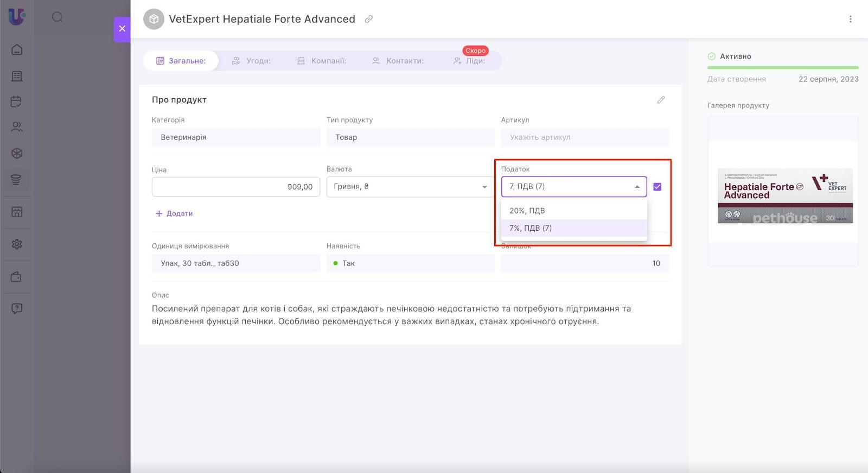Switch to the Компанії tab
This screenshot has height=473, width=868.
click(322, 61)
